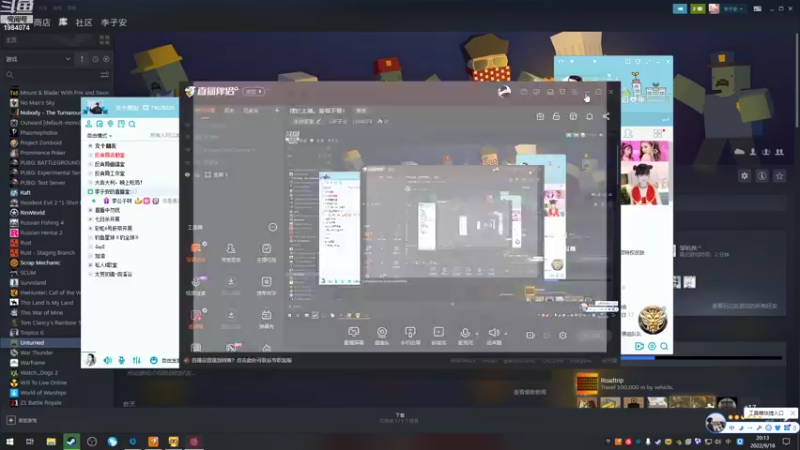Open the 游戏 category dropdown in Steam library

point(37,59)
